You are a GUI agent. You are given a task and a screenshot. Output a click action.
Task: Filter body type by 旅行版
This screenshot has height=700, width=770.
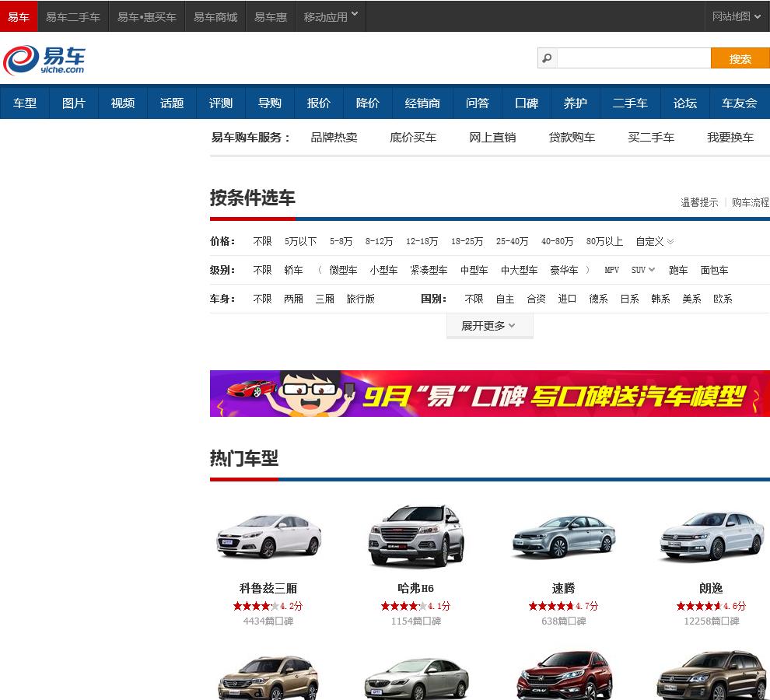360,299
